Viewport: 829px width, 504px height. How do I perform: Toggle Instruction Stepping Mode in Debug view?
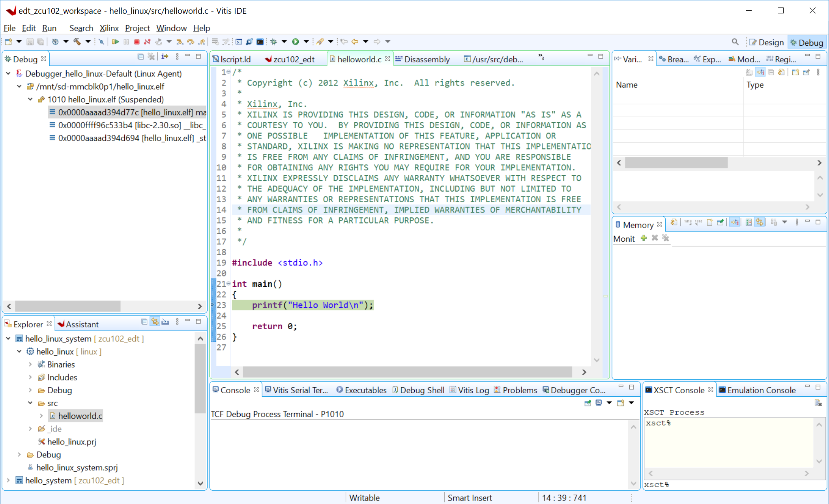tap(165, 56)
